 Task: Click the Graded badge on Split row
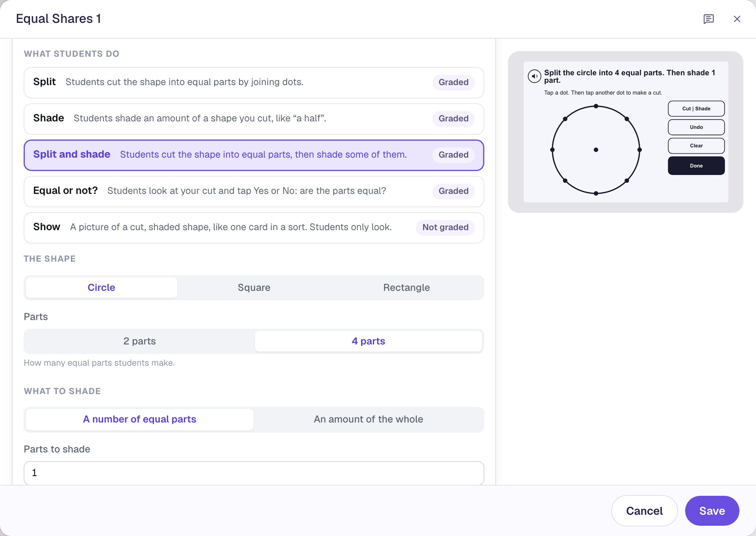pyautogui.click(x=453, y=82)
